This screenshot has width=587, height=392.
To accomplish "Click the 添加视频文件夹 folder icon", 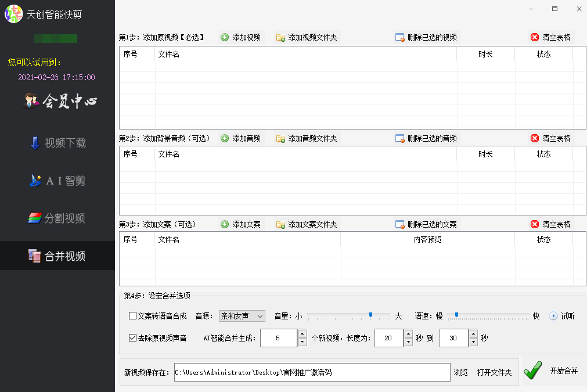I will 280,37.
